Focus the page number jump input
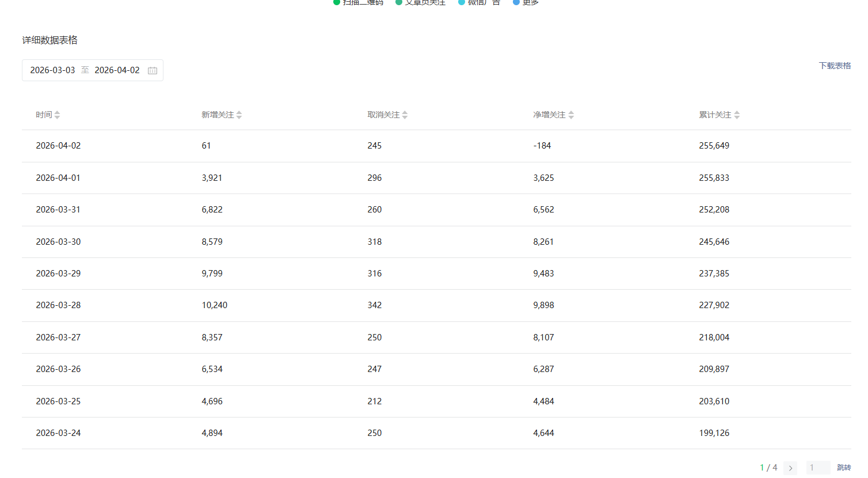Image resolution: width=868 pixels, height=478 pixels. (x=818, y=468)
